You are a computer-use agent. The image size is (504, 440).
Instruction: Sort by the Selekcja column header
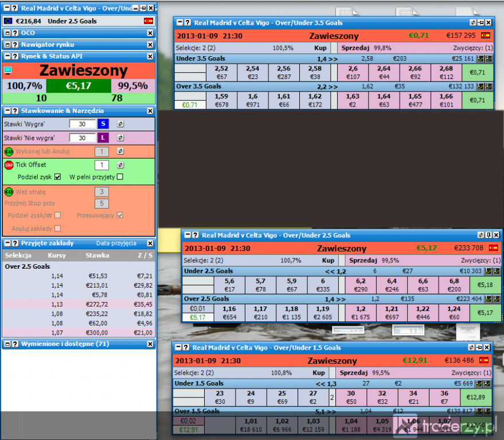tap(18, 256)
